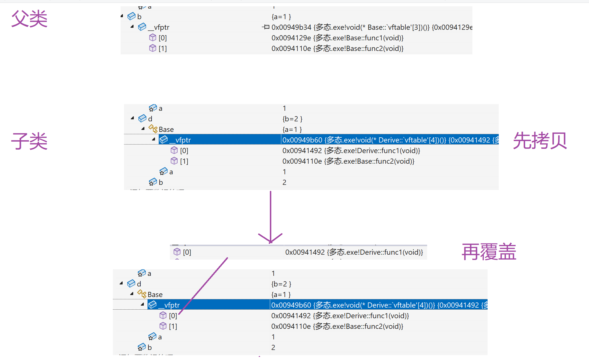The width and height of the screenshot is (589, 364).
Task: Collapse the Base node in the bottom panel
Action: (132, 294)
